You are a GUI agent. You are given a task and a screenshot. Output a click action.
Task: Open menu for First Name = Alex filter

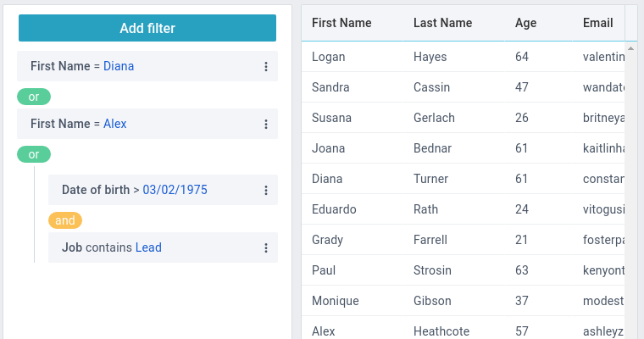click(x=265, y=124)
